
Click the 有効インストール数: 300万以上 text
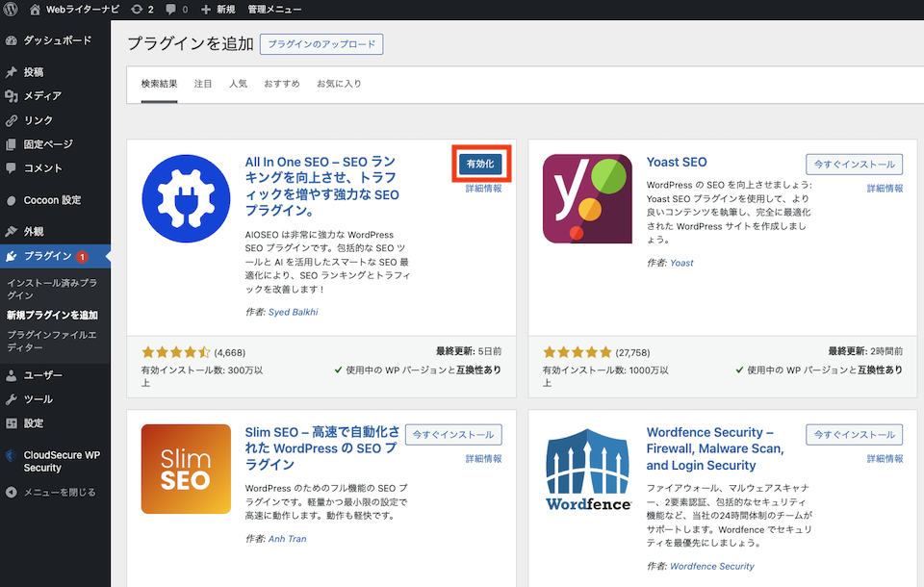201,376
